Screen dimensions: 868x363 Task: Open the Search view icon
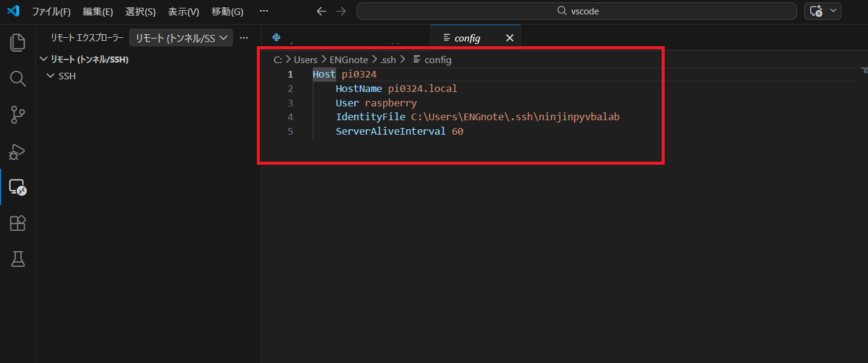point(18,78)
